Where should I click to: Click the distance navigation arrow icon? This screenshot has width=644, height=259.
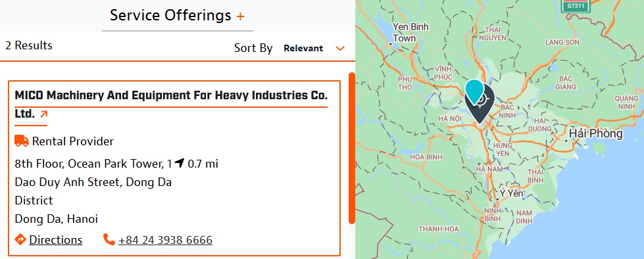tap(179, 164)
